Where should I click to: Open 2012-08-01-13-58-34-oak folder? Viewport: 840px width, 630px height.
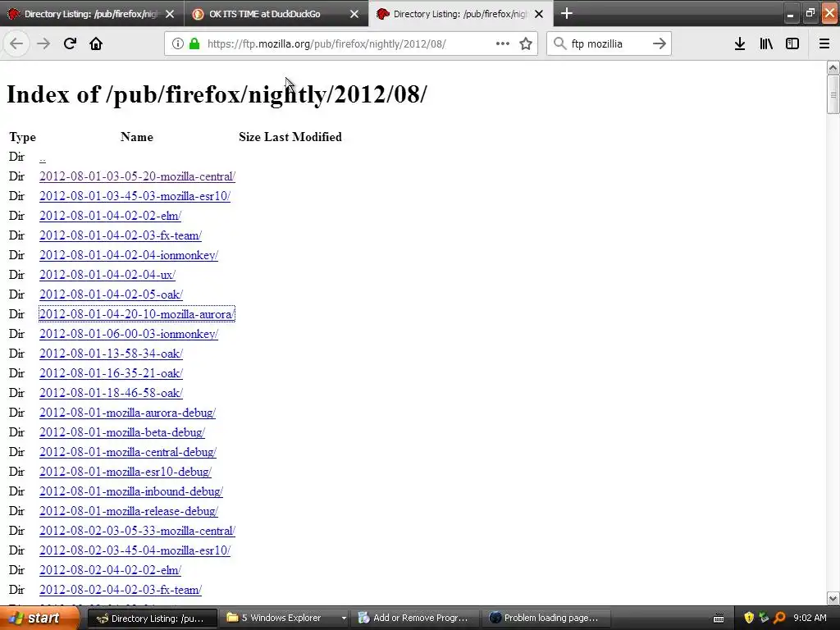tap(111, 354)
